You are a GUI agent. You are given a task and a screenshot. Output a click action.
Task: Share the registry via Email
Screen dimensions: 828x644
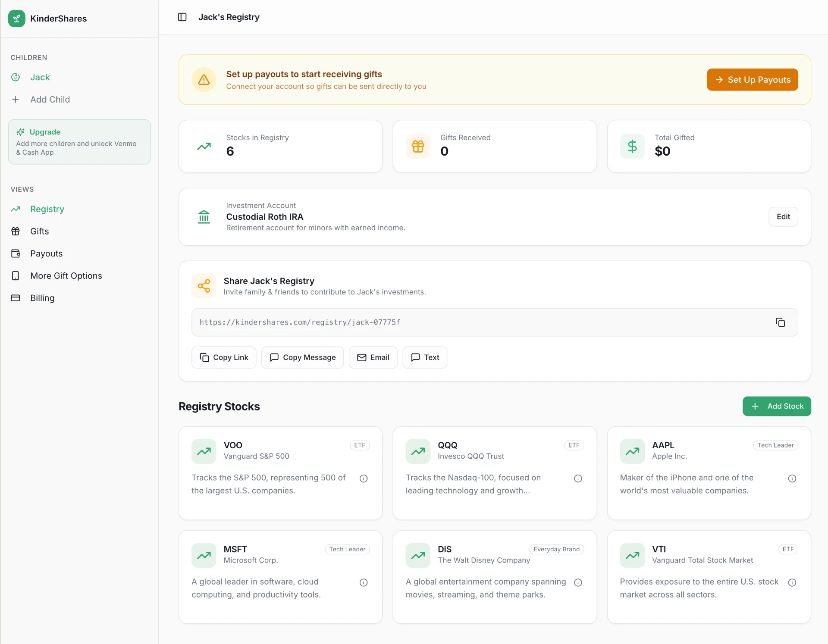point(373,358)
